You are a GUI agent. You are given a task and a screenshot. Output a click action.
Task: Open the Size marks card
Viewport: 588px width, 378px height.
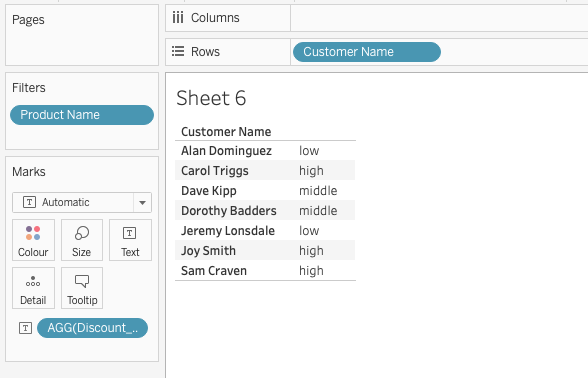82,240
